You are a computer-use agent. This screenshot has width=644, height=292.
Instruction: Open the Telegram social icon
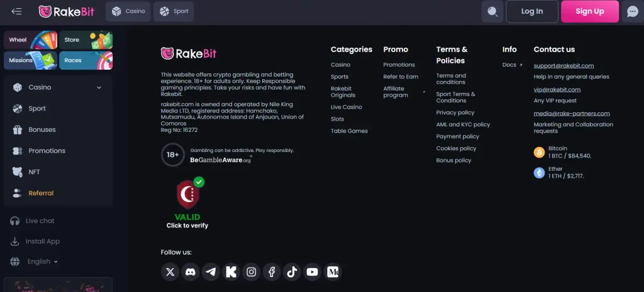(x=211, y=272)
